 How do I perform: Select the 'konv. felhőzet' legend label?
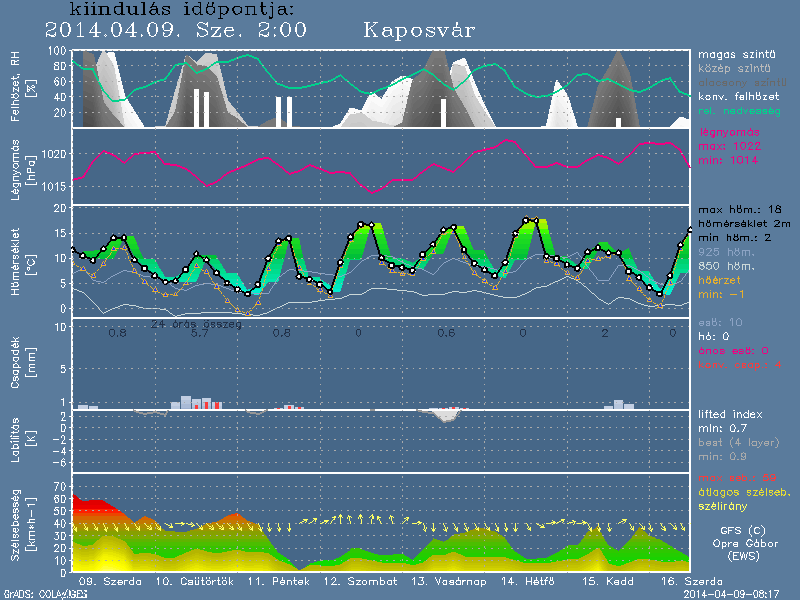click(739, 95)
